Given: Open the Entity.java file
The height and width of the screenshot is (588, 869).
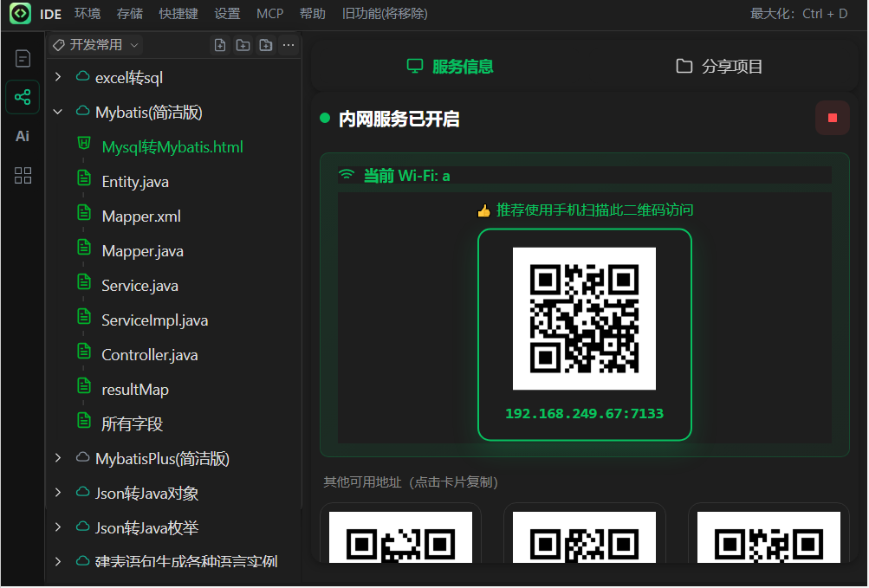Looking at the screenshot, I should coord(135,182).
